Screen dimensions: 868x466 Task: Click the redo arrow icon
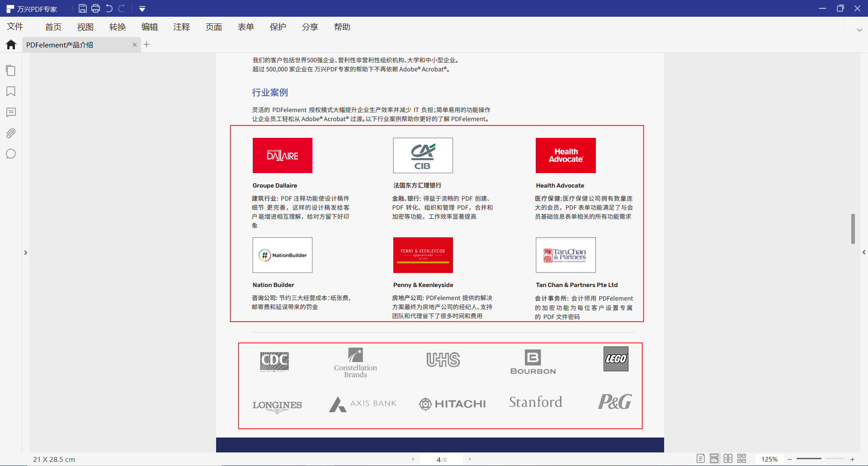point(121,9)
